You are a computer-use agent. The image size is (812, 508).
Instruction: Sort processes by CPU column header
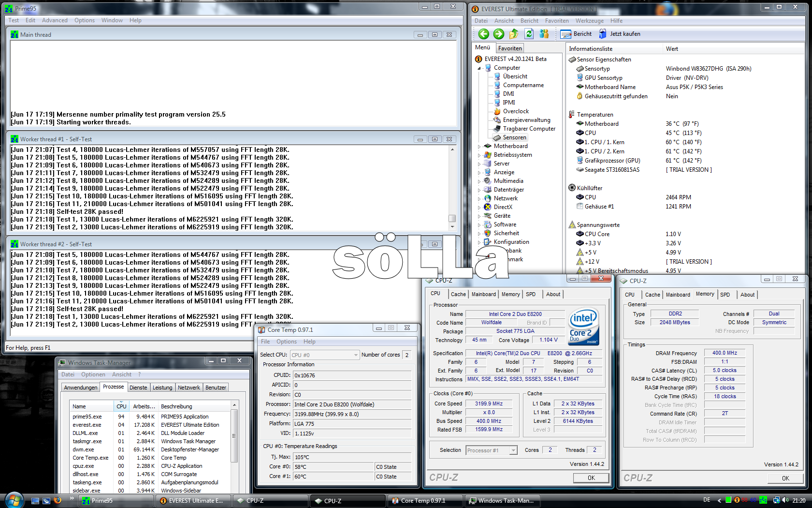click(x=121, y=406)
